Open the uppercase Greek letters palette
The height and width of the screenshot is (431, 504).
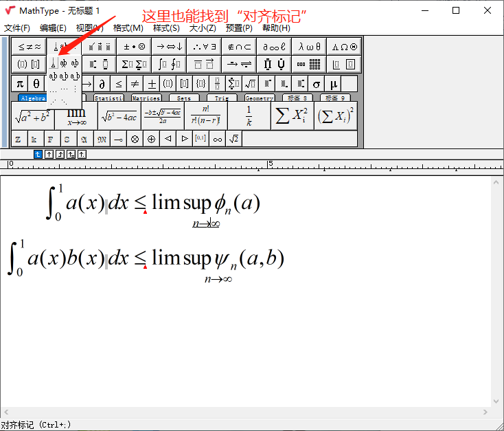(x=344, y=47)
